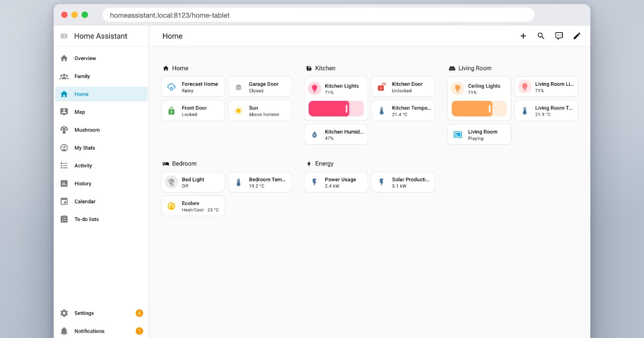Open Family in the sidebar
The height and width of the screenshot is (338, 644).
pos(101,76)
